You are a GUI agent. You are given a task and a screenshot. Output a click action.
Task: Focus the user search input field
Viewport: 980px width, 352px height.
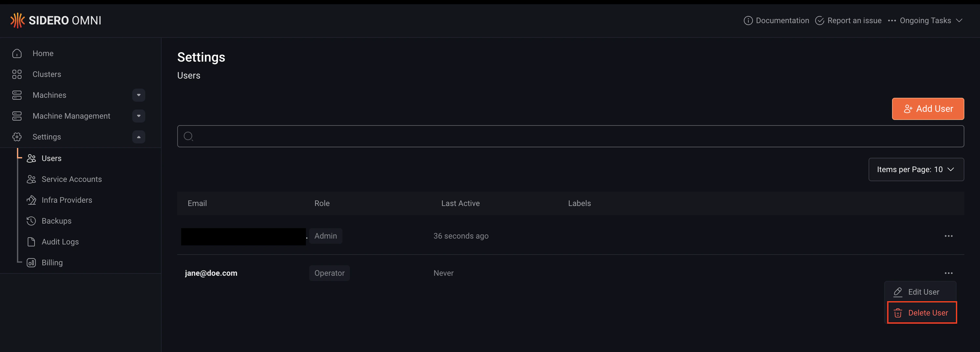[x=570, y=136]
